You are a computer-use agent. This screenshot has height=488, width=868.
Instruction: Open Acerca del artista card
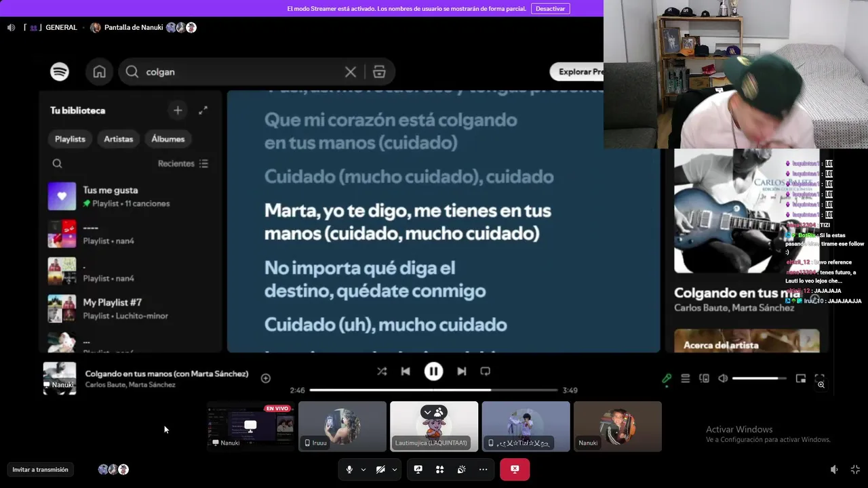click(x=747, y=341)
